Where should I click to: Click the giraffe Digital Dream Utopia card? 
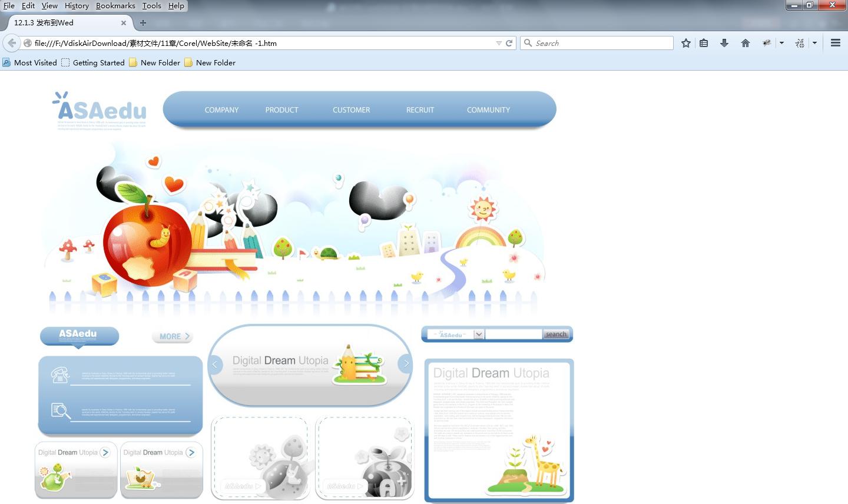499,430
